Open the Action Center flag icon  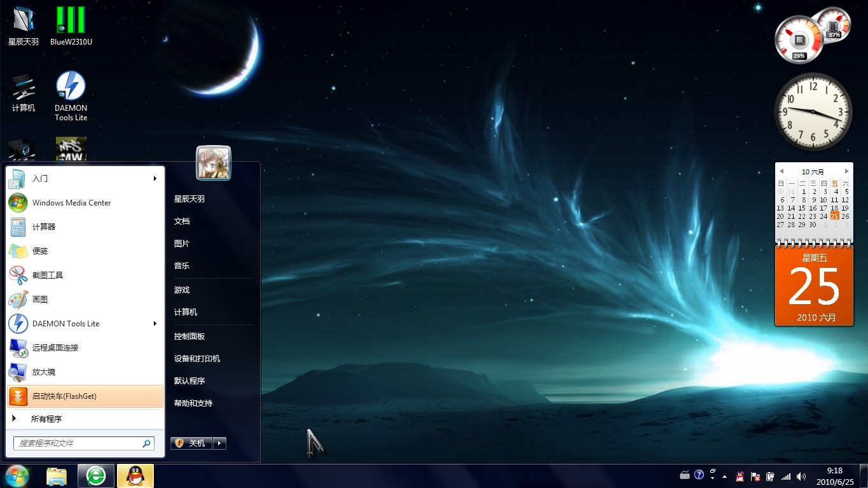click(755, 476)
